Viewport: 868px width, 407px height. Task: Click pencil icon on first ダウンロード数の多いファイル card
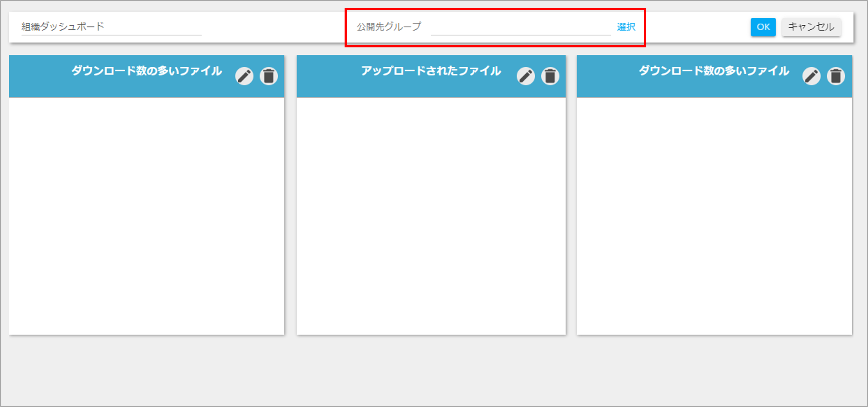(x=244, y=76)
